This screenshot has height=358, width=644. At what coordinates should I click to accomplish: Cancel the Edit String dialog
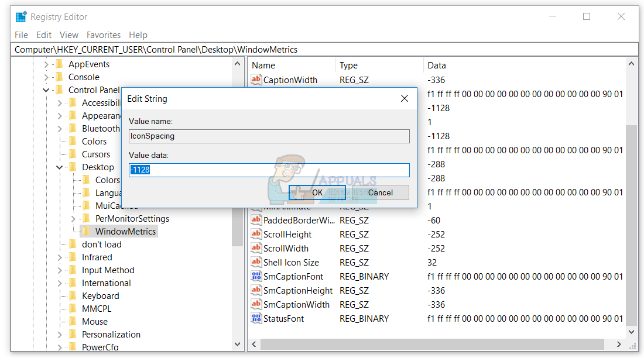pyautogui.click(x=380, y=192)
